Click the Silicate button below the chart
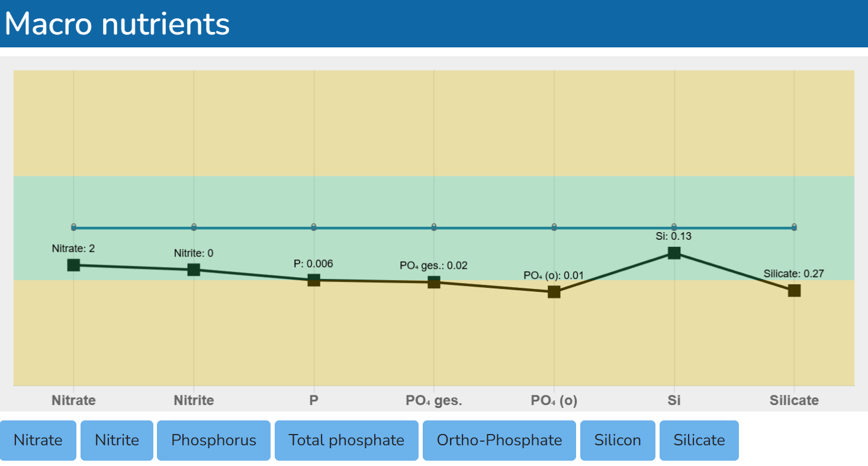868x466 pixels. click(699, 440)
